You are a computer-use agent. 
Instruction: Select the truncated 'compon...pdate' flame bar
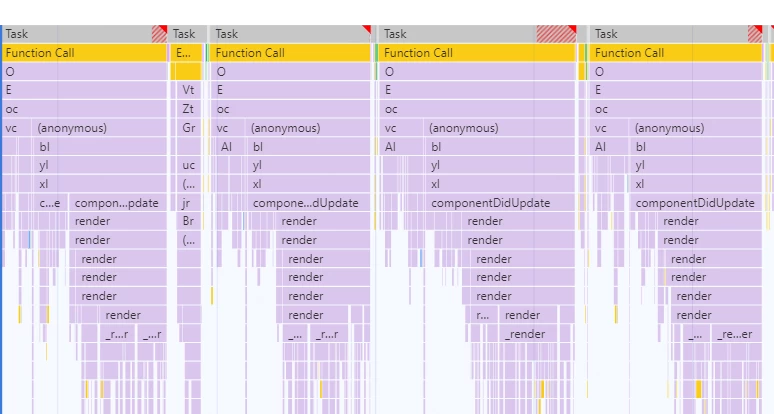point(117,203)
